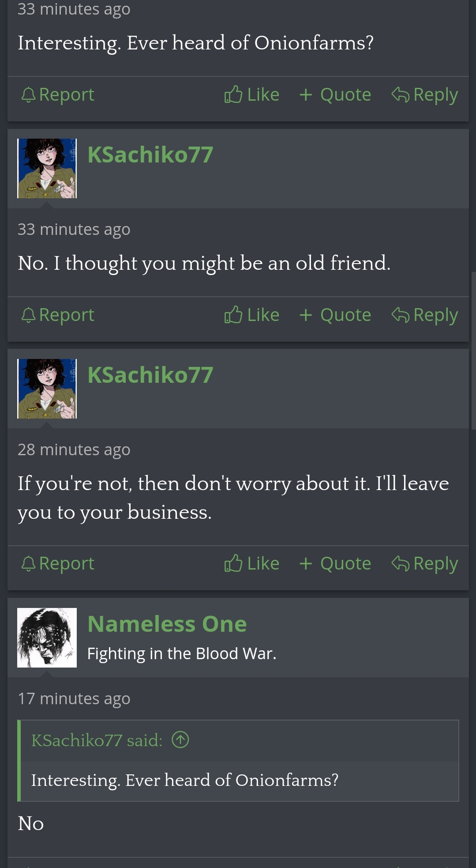Viewport: 476px width, 868px height.
Task: Click plus Quote icon on 'old friend' post
Action: point(306,315)
